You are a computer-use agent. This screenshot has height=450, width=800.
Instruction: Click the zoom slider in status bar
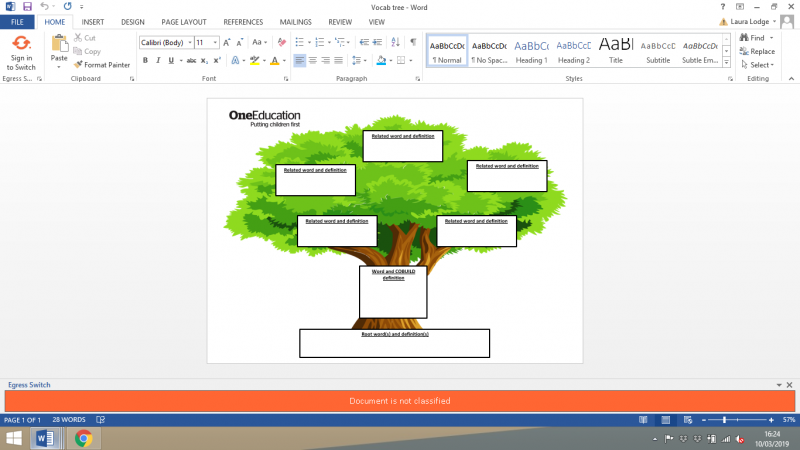tap(737, 420)
